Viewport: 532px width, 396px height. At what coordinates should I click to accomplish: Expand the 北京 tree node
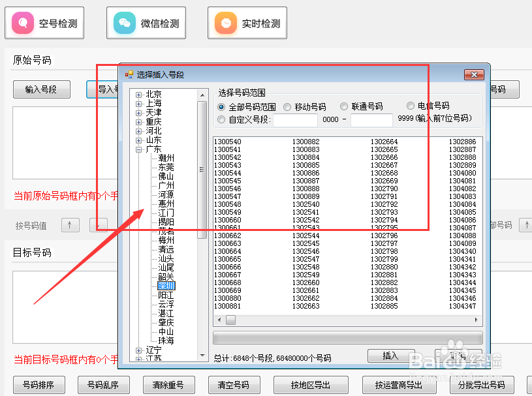(138, 94)
